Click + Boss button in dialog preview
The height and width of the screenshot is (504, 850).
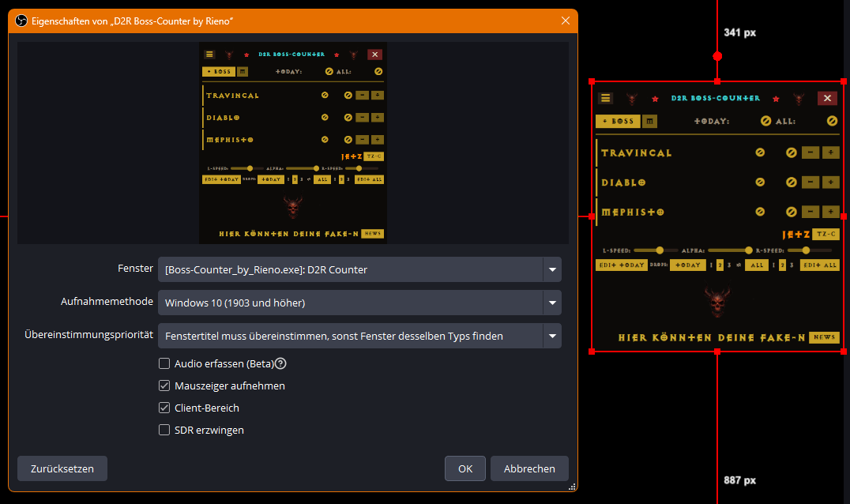219,72
